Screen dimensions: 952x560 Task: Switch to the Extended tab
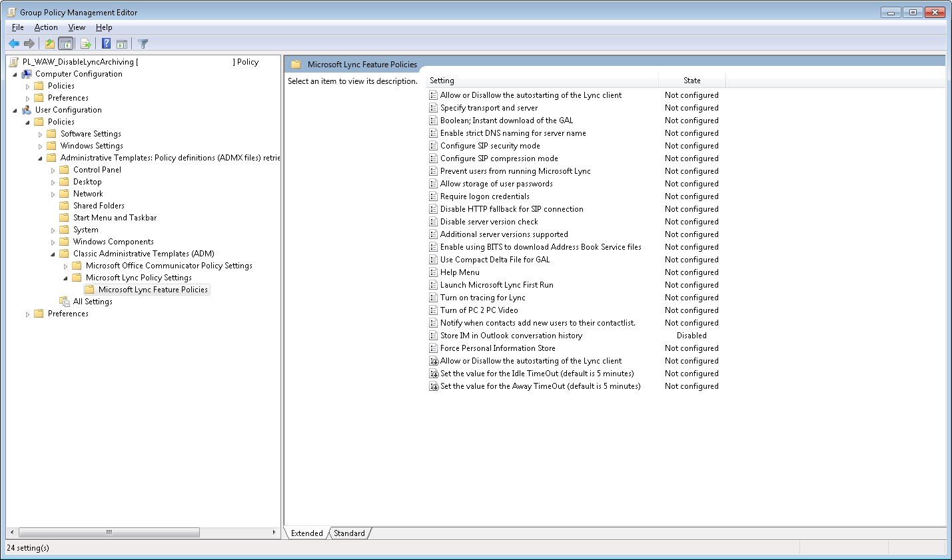pos(306,533)
